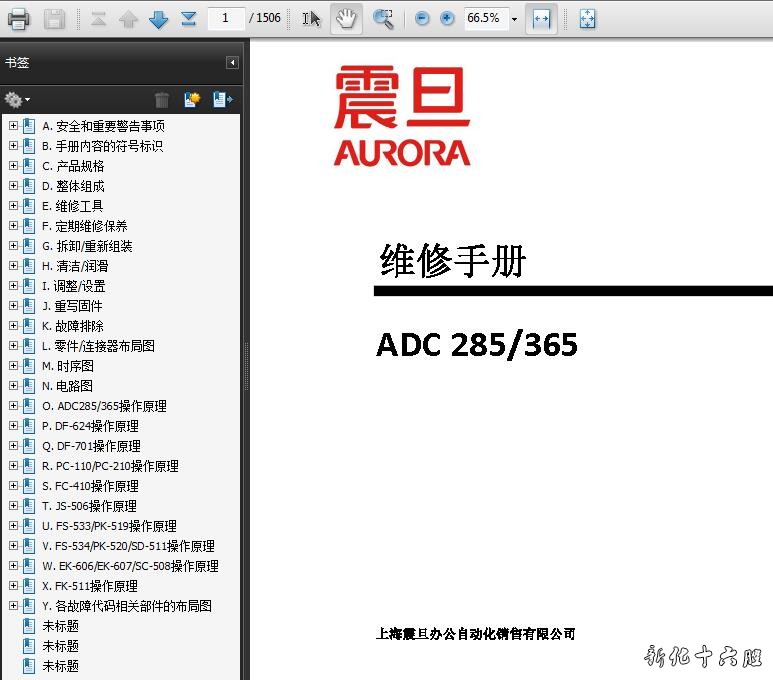773x680 pixels.
Task: Open the bookmarks options gear menu
Action: (16, 99)
